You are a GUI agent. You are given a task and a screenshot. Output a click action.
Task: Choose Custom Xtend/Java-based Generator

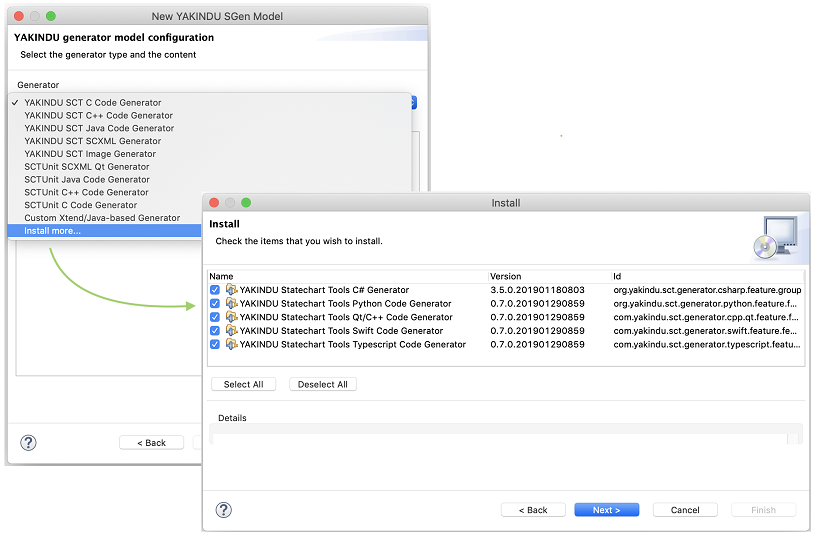(105, 218)
